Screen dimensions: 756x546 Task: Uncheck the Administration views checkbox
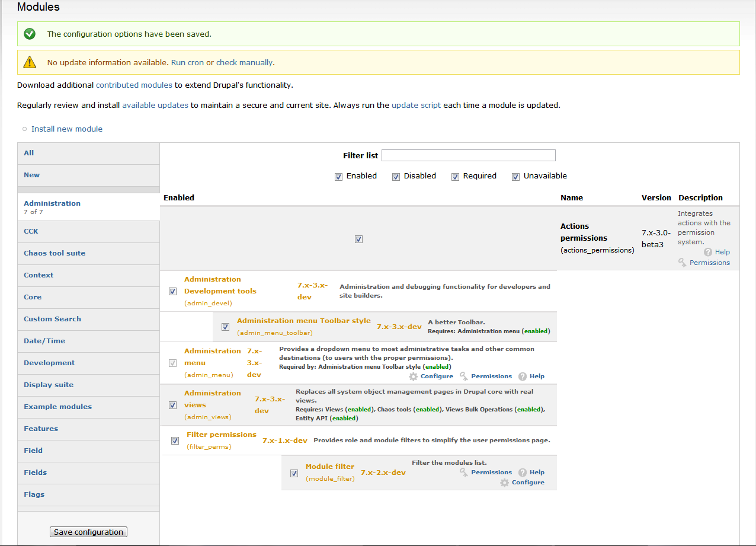pos(172,405)
